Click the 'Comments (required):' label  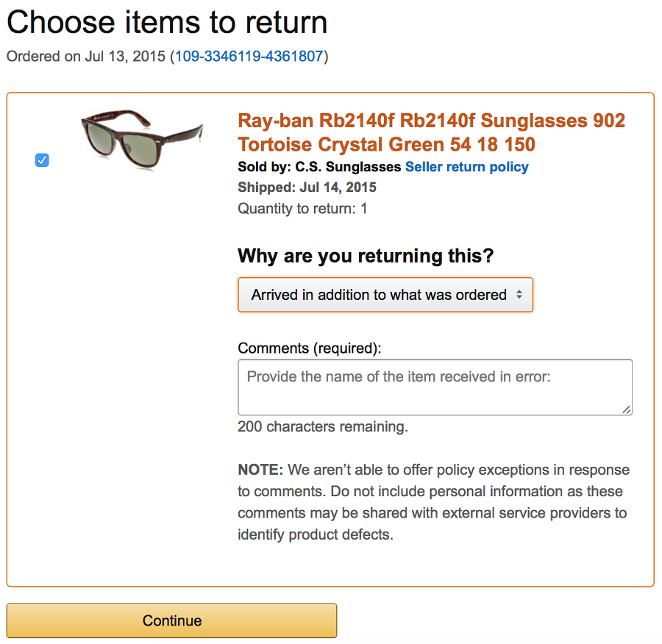pos(310,348)
